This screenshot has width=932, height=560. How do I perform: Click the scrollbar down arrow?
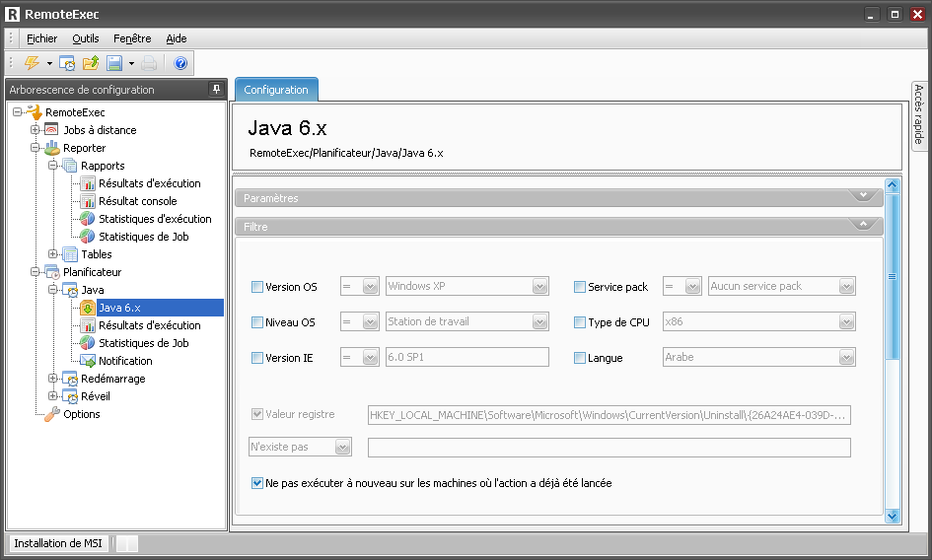(x=892, y=516)
